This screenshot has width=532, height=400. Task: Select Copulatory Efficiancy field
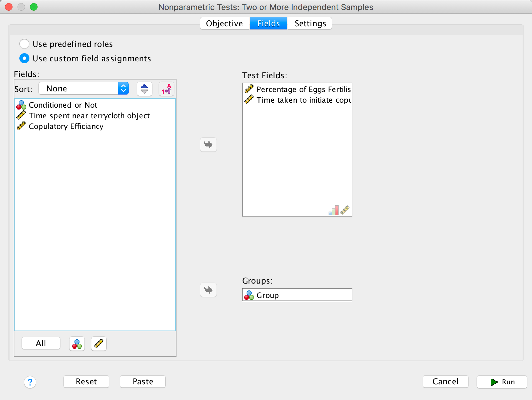pyautogui.click(x=66, y=126)
